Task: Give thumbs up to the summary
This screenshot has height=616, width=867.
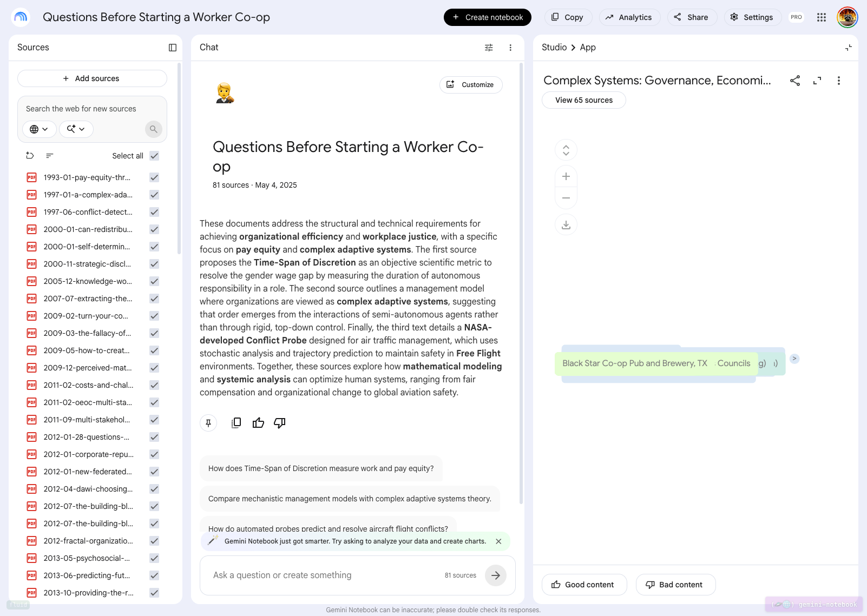Action: 258,423
